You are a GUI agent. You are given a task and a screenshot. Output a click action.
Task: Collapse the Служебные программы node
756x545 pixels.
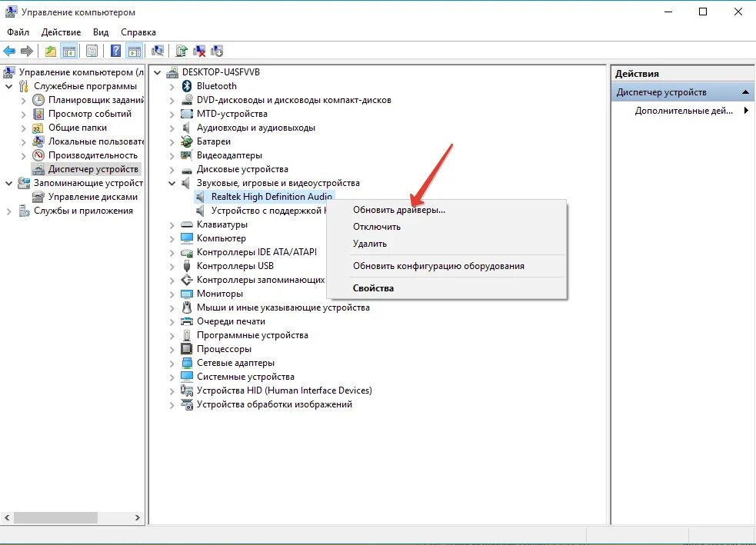tap(8, 87)
